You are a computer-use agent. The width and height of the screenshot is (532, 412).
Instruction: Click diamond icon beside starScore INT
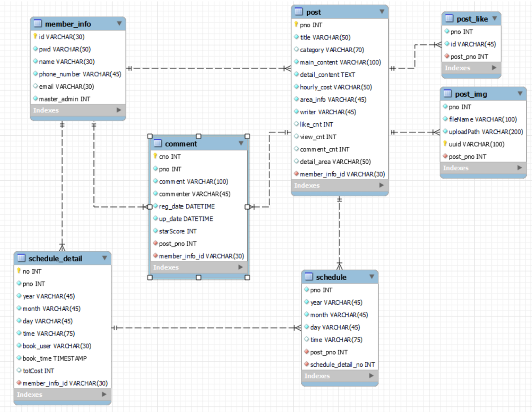click(x=156, y=231)
